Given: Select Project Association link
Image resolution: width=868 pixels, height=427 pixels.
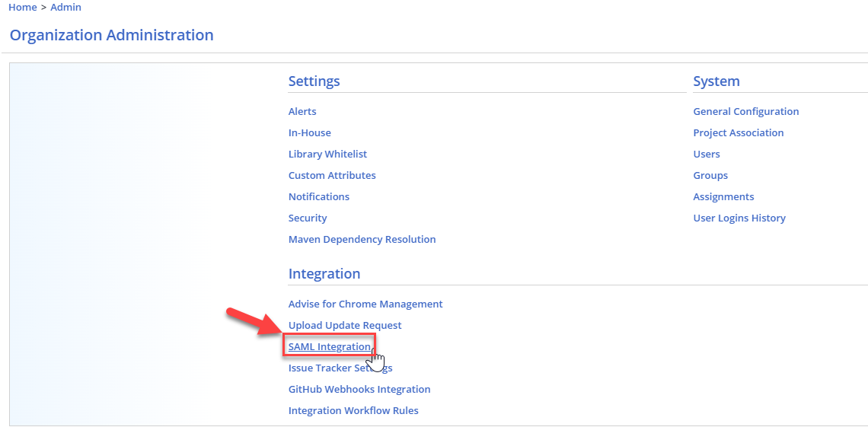Looking at the screenshot, I should pyautogui.click(x=738, y=132).
